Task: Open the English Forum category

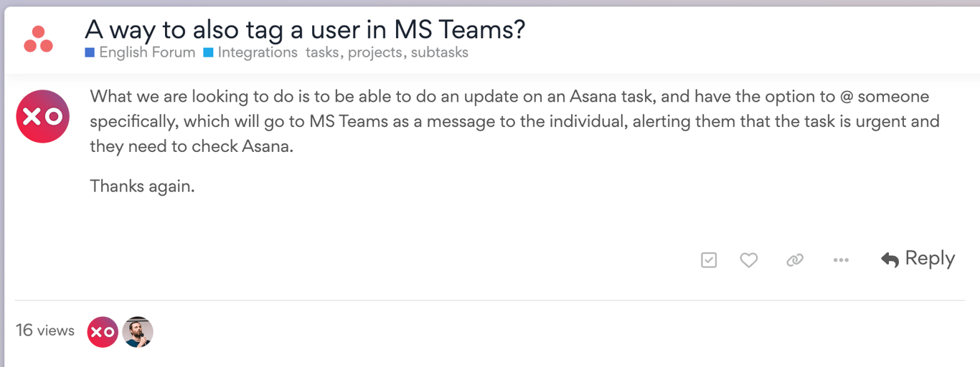Action: 147,52
